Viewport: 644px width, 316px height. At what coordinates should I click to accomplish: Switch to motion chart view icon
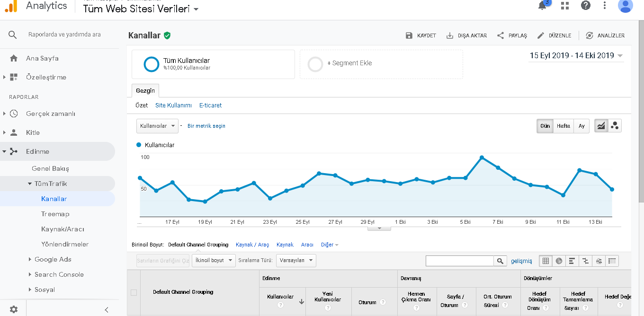click(615, 126)
